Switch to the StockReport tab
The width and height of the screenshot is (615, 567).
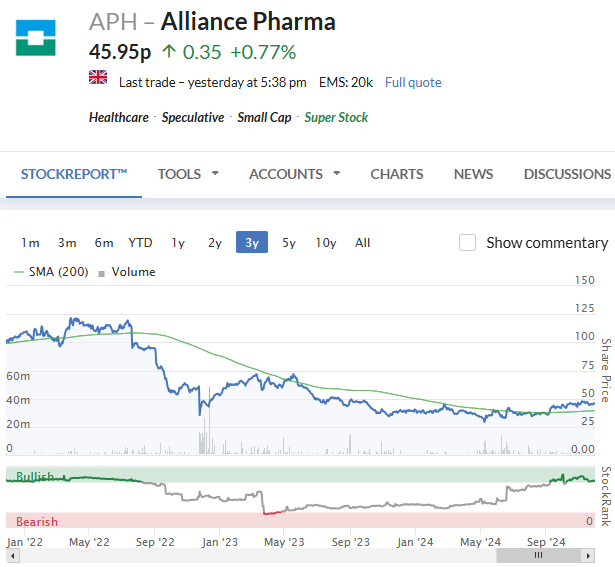(x=74, y=174)
